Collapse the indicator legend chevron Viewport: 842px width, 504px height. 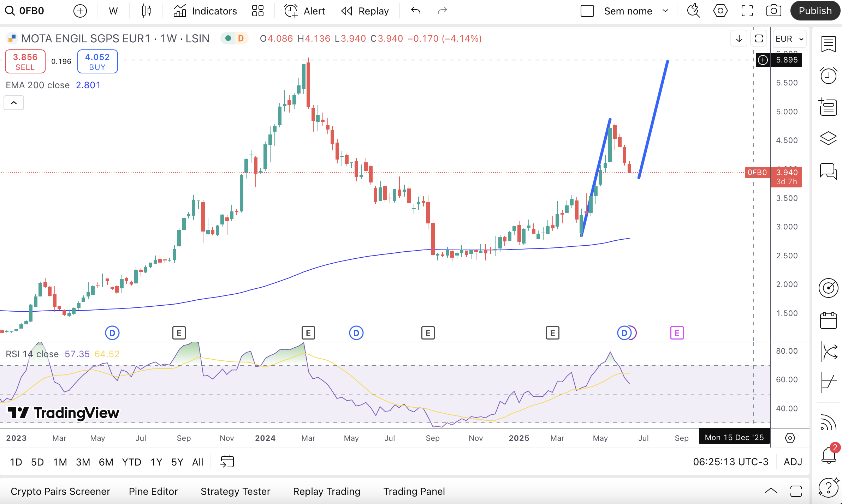pyautogui.click(x=14, y=103)
